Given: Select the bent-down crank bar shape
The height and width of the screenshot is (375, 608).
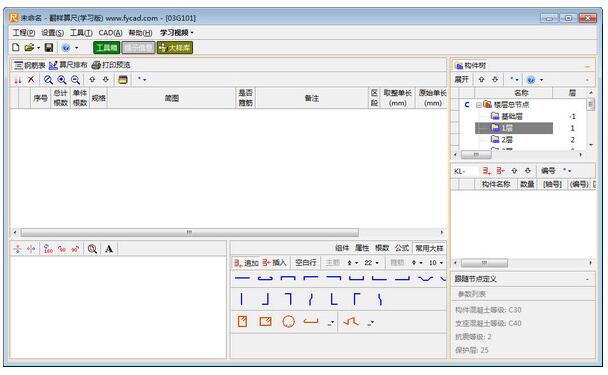Looking at the screenshot, I should click(425, 278).
